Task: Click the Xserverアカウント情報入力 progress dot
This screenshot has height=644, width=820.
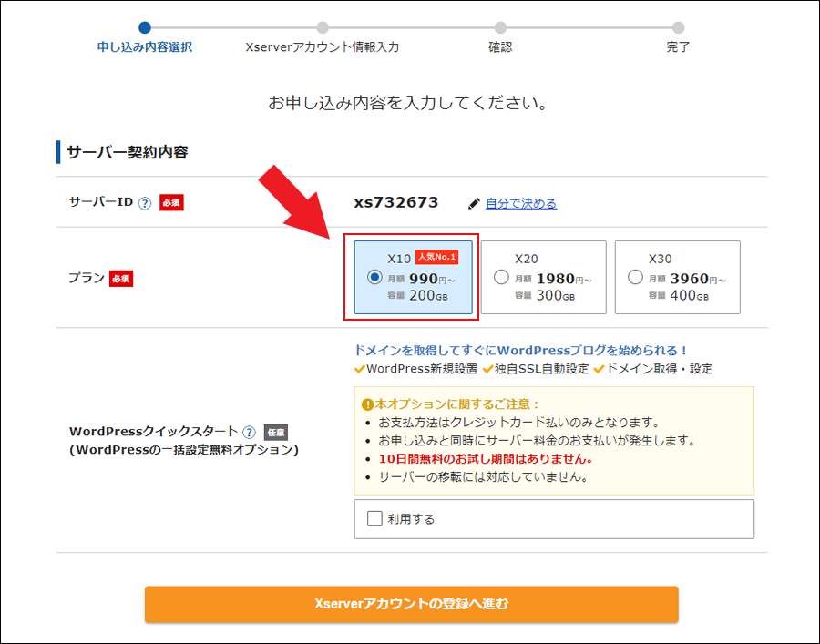Action: 323,27
